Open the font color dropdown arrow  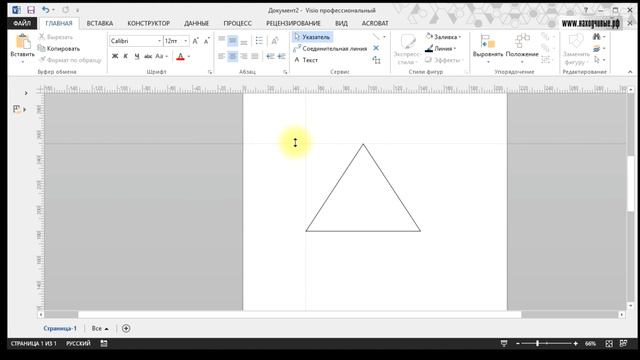pos(189,56)
